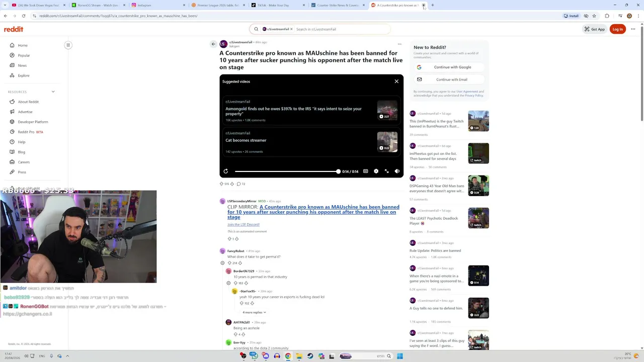Open video player settings gear
The height and width of the screenshot is (362, 644).
(376, 171)
